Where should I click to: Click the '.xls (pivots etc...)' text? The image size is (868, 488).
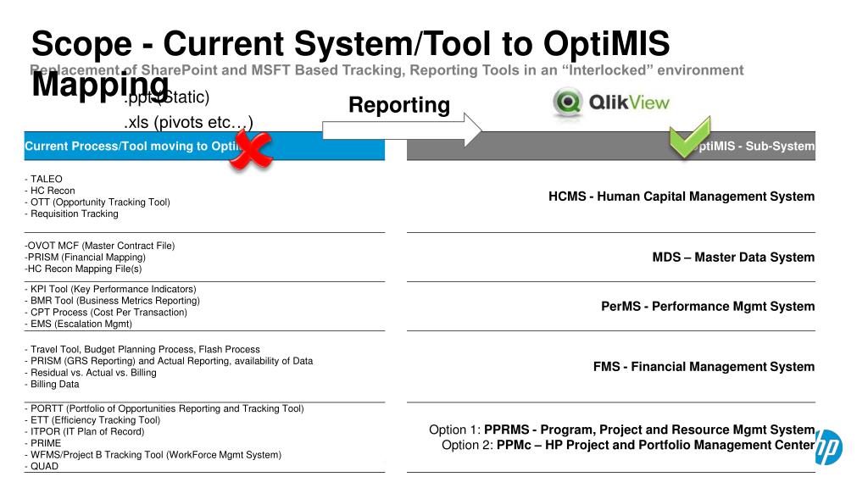click(x=188, y=122)
